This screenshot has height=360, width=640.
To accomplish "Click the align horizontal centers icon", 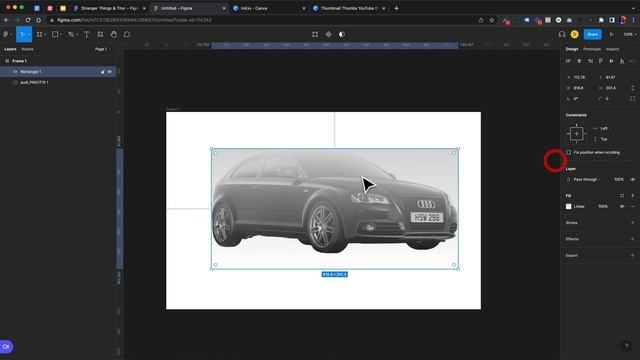I will point(579,61).
